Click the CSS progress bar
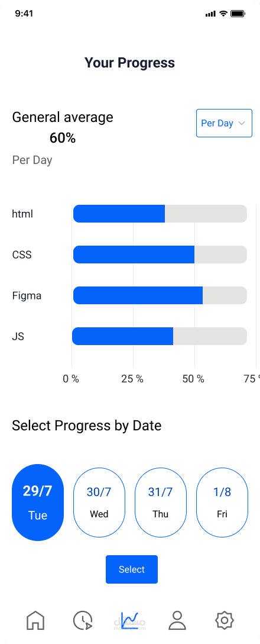 pyautogui.click(x=160, y=255)
